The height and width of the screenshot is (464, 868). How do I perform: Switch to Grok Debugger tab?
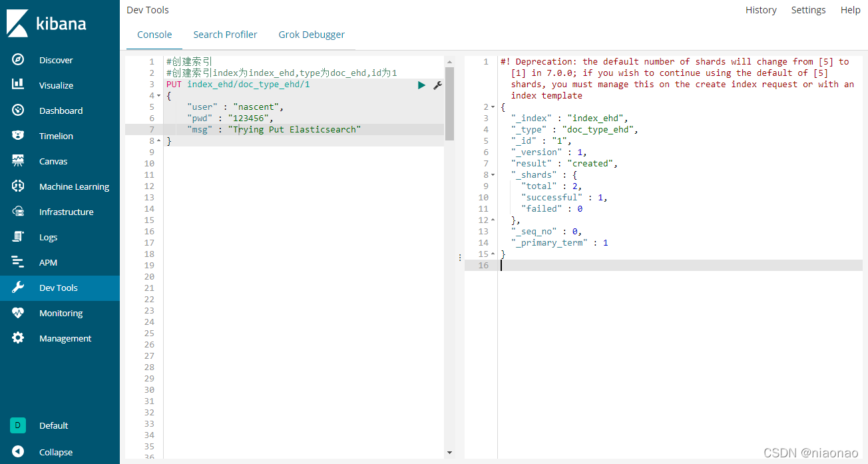pyautogui.click(x=312, y=35)
